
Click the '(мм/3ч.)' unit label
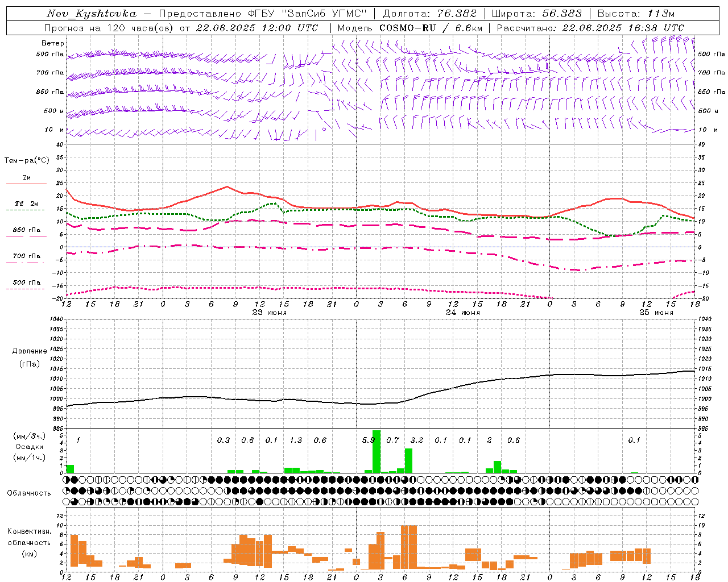30,436
